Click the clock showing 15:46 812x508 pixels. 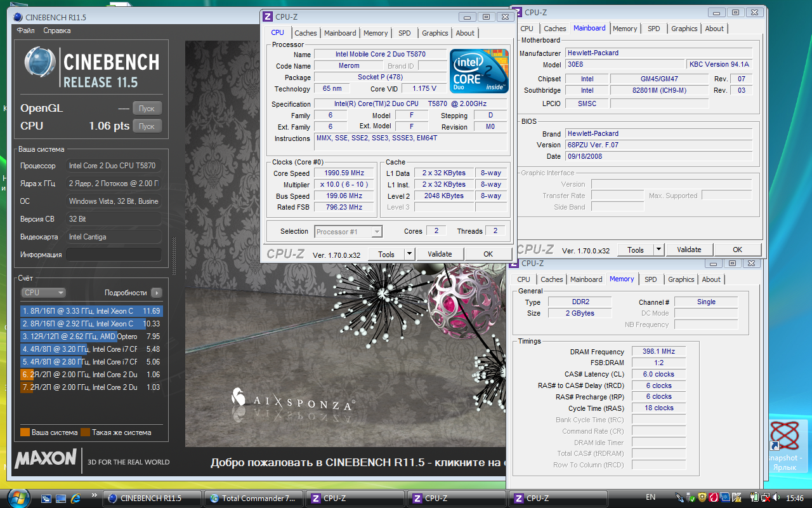tap(794, 498)
